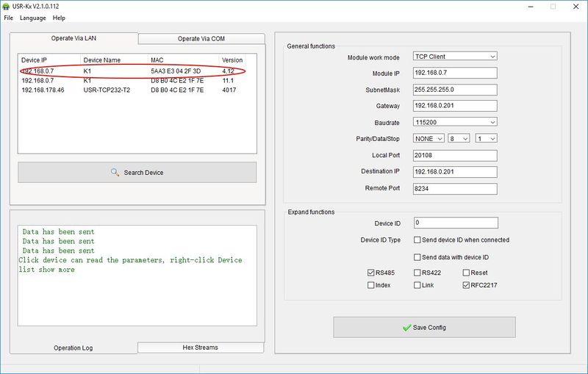Click the Gateway input field
The height and width of the screenshot is (374, 588).
(455, 106)
